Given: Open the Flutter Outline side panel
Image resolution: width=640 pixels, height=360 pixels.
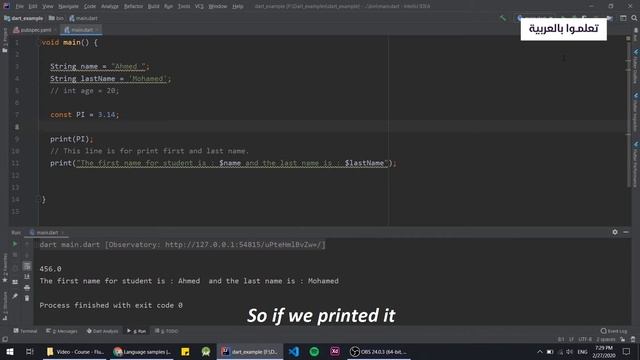Looking at the screenshot, I should (636, 67).
